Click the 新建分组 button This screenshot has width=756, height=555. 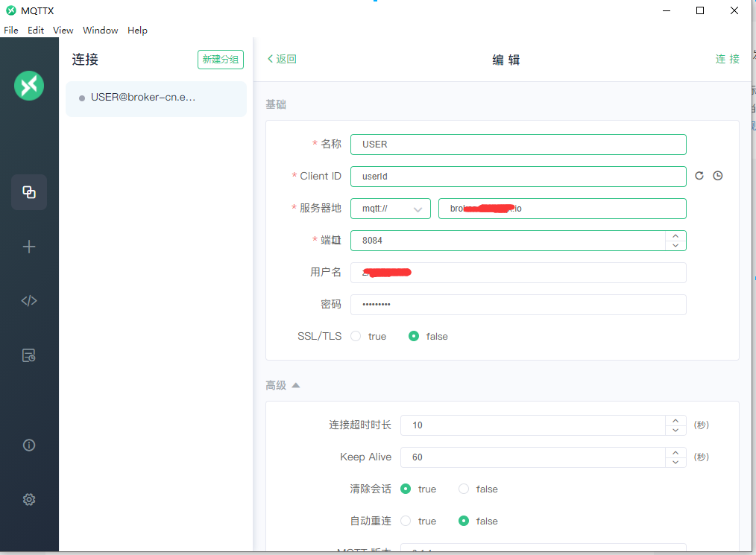(x=221, y=60)
